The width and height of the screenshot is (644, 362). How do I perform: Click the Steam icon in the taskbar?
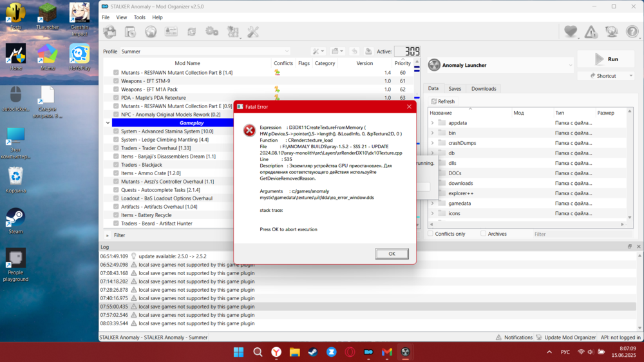pos(312,352)
